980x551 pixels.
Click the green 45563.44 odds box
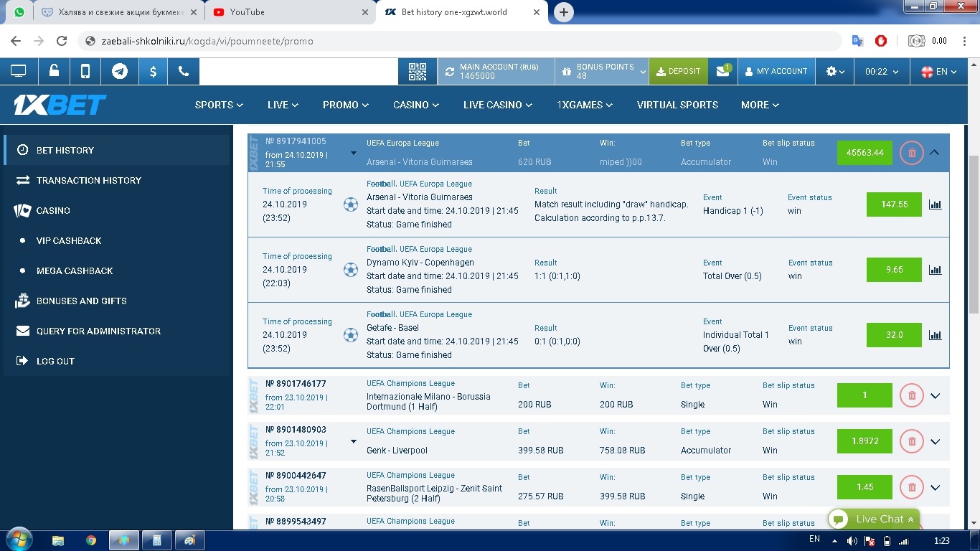coord(864,152)
